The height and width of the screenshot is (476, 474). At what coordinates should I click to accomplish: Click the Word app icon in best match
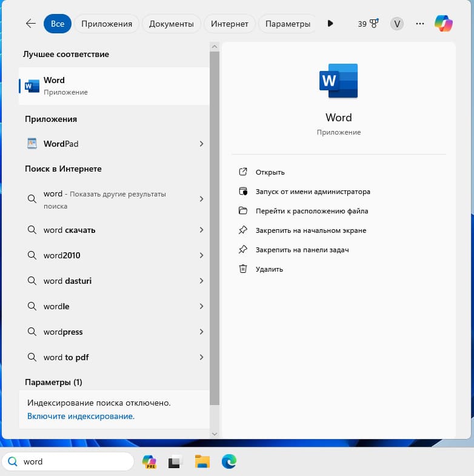click(x=32, y=86)
